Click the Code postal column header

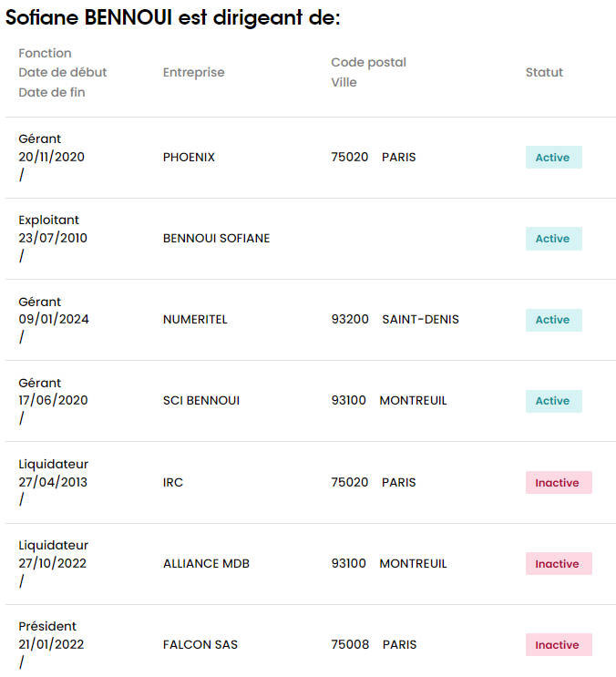tap(369, 63)
